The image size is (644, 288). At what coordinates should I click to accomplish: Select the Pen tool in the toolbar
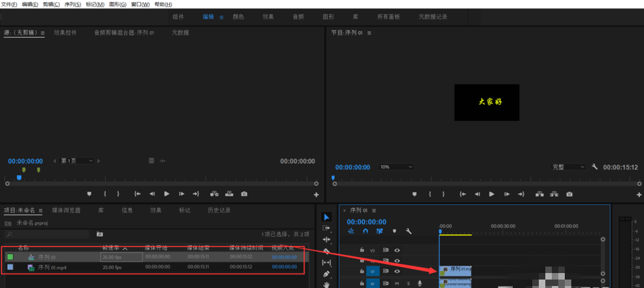point(327,274)
